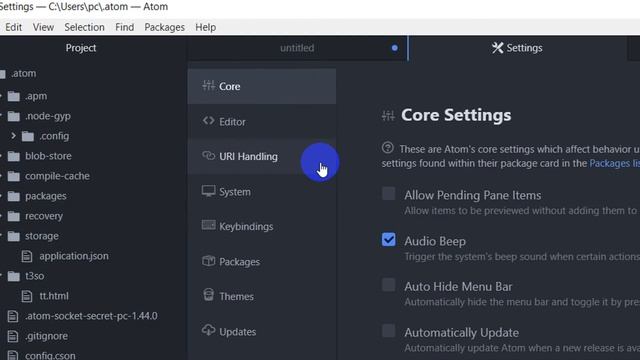This screenshot has width=640, height=360.
Task: Open application.json file
Action: [74, 256]
